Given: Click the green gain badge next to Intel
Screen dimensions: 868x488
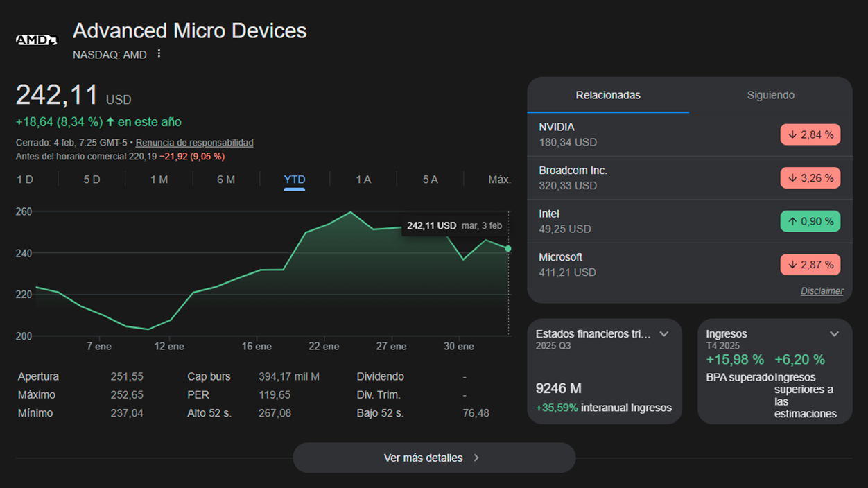Looking at the screenshot, I should (810, 221).
